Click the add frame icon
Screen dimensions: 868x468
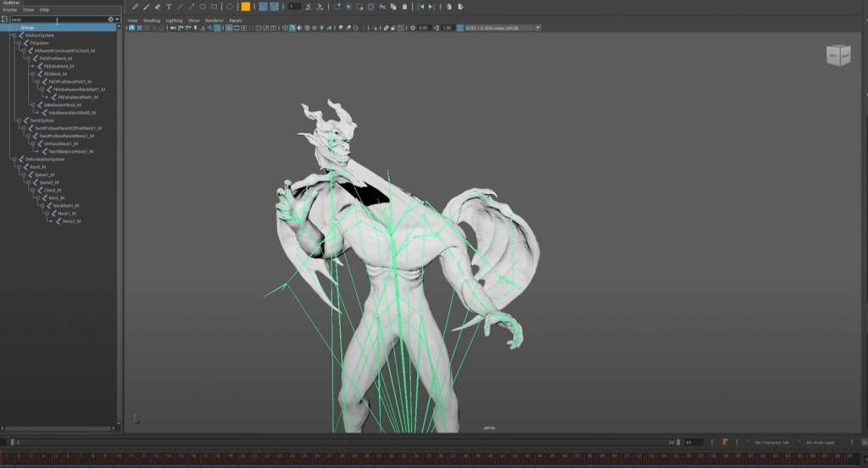(337, 7)
